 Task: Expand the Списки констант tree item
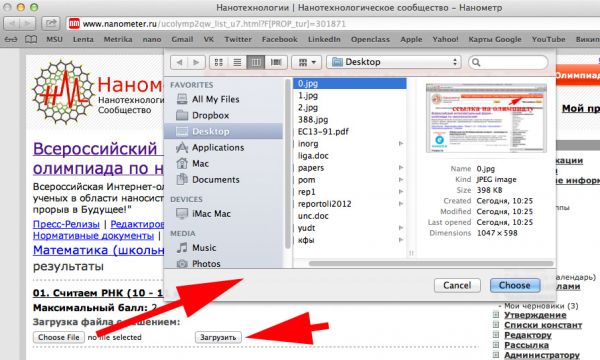click(x=496, y=325)
